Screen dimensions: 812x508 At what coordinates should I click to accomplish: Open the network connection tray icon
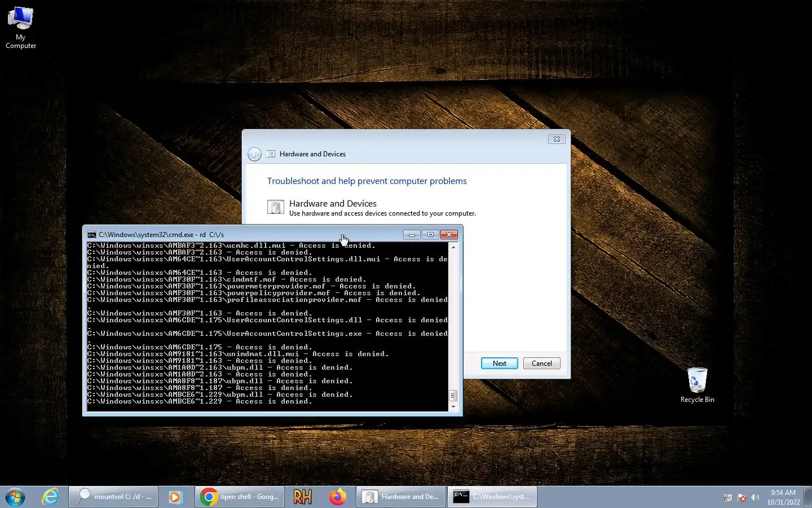tap(728, 498)
